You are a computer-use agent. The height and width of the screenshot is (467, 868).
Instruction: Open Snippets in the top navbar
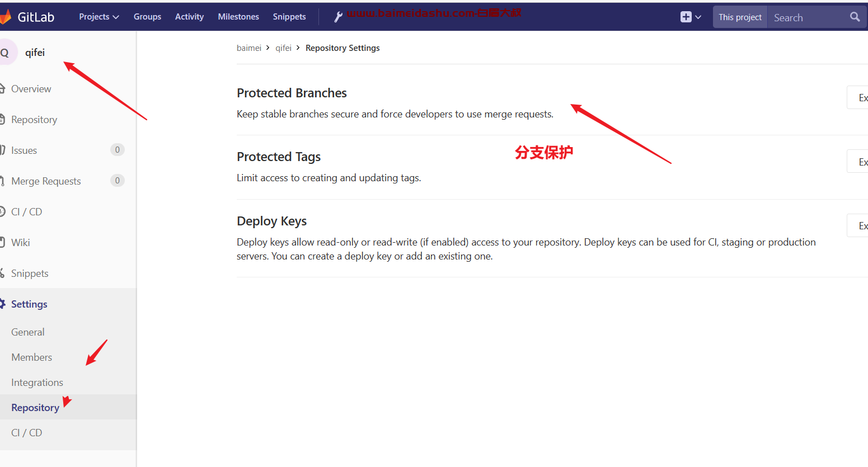click(x=289, y=17)
